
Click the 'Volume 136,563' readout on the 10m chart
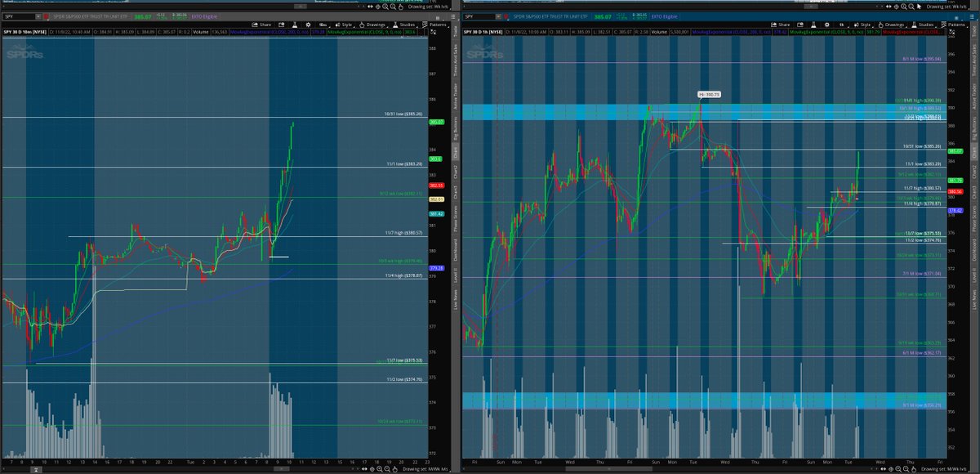(210, 32)
